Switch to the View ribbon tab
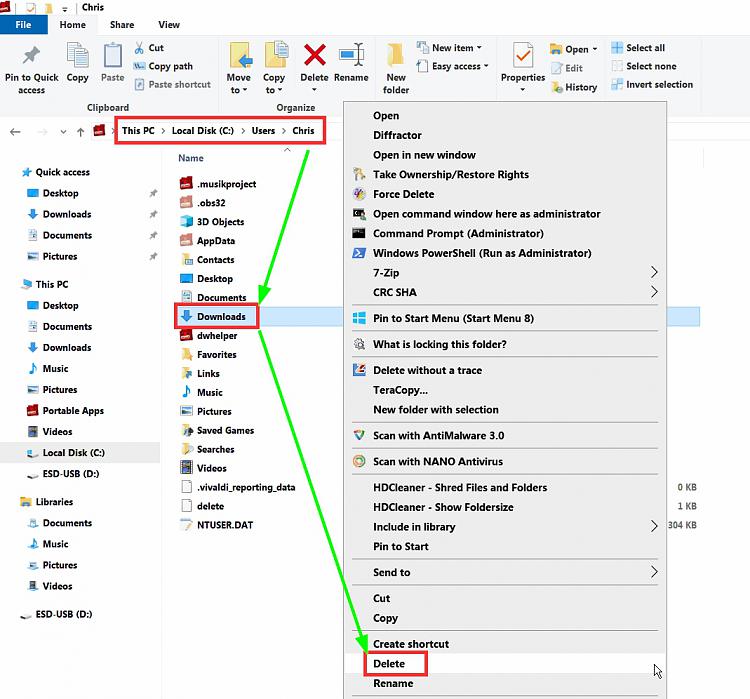This screenshot has width=750, height=699. pyautogui.click(x=169, y=24)
